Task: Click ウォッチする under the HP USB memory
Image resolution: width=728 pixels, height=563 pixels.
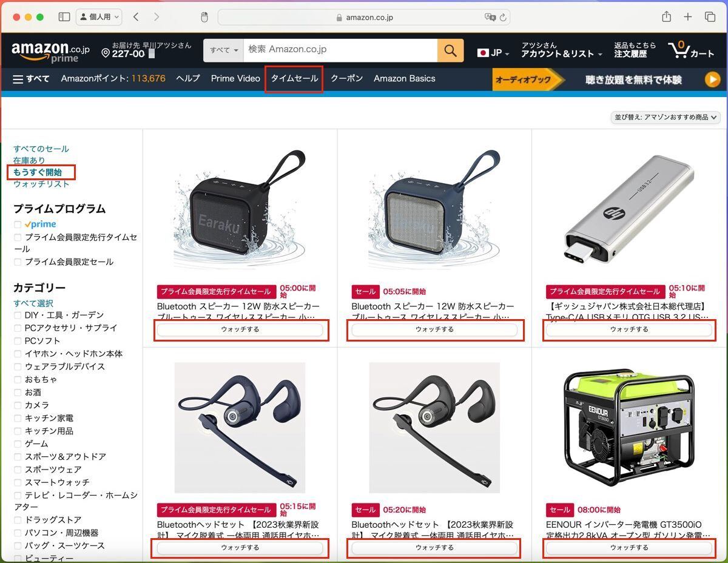Action: point(629,329)
